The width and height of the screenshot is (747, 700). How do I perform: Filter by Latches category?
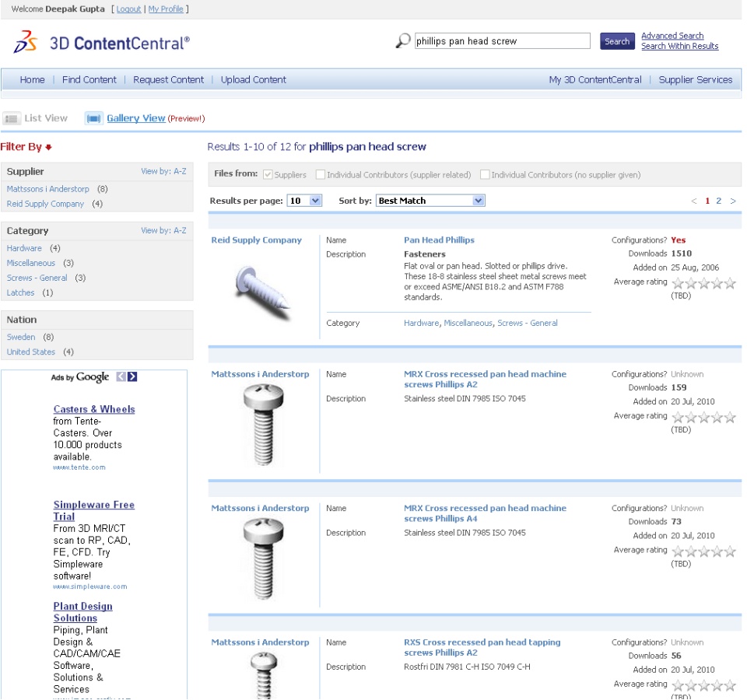[20, 292]
